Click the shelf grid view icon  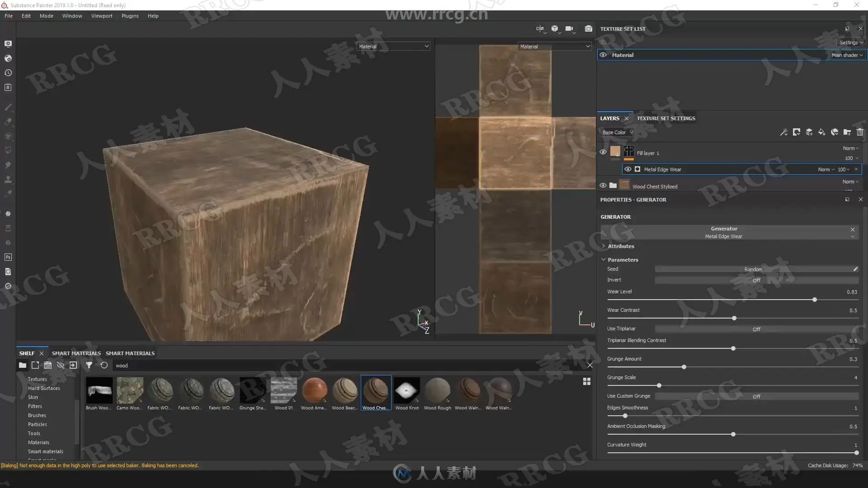(587, 382)
